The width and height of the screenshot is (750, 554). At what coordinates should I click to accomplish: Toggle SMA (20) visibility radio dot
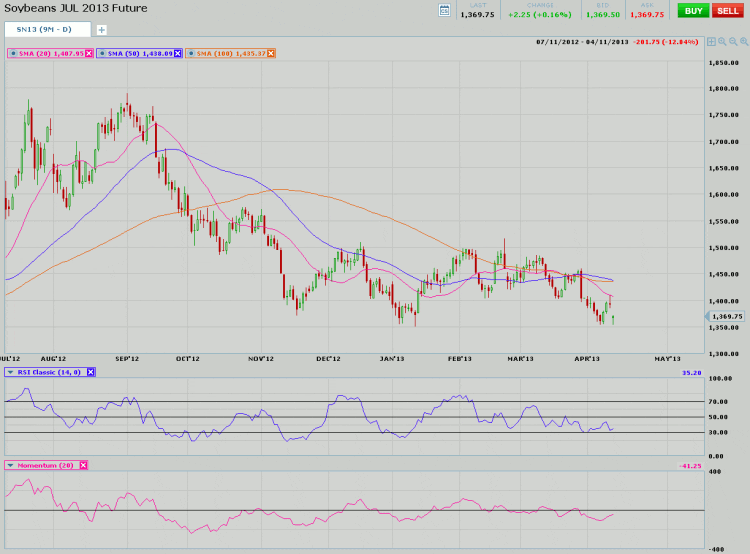point(12,52)
